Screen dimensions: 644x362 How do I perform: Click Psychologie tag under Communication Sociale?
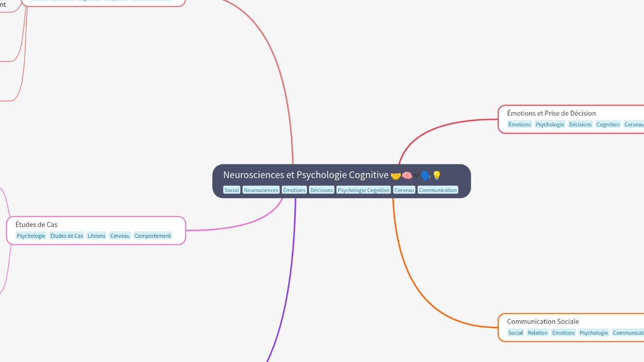pos(594,332)
